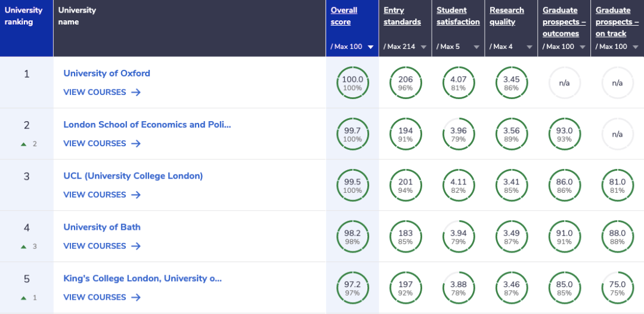Click the Overall score column header link
This screenshot has width=644, height=314.
tap(344, 16)
